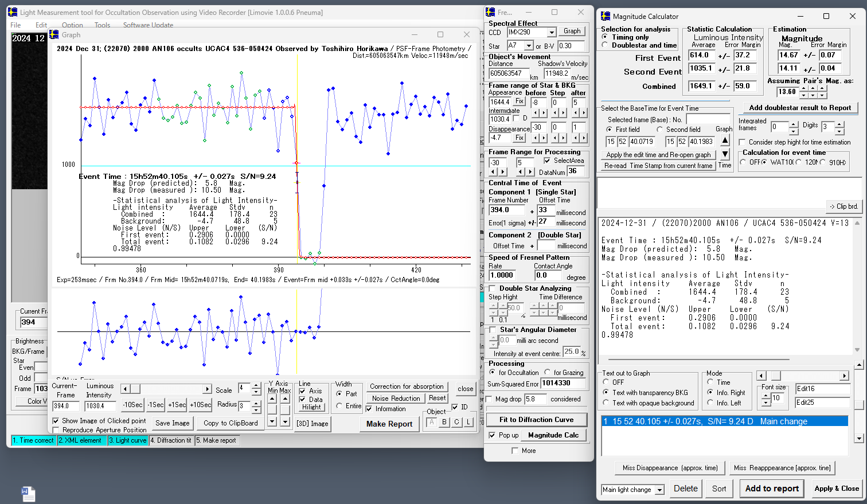Select object L button
Screen dimensions: 867x504
(468, 423)
